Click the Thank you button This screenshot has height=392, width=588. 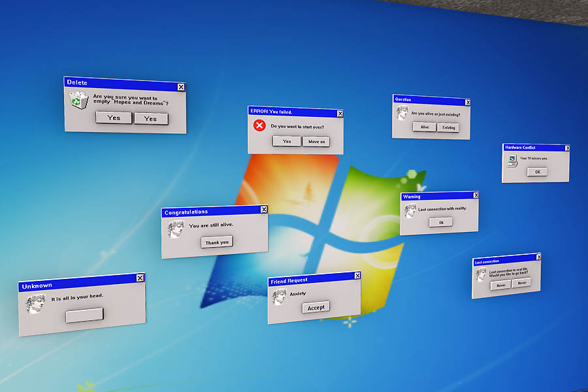click(x=217, y=242)
